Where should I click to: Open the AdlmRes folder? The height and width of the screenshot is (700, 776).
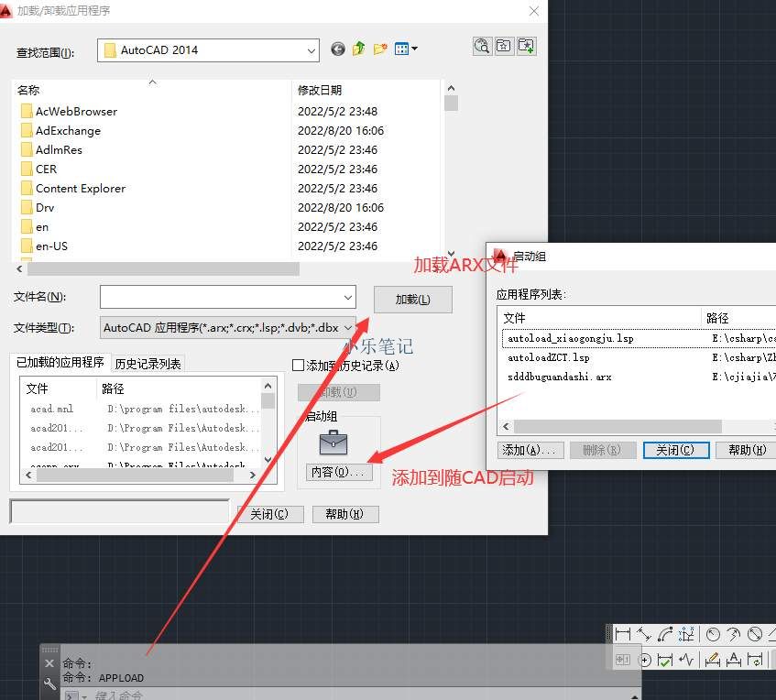tap(51, 150)
